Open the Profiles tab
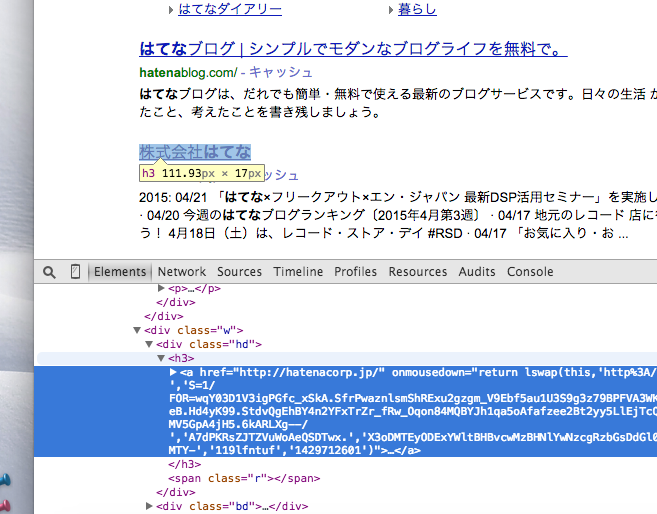 (355, 271)
